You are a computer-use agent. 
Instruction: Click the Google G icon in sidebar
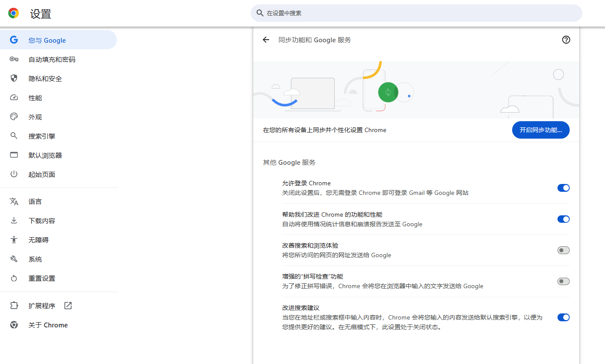tap(14, 40)
